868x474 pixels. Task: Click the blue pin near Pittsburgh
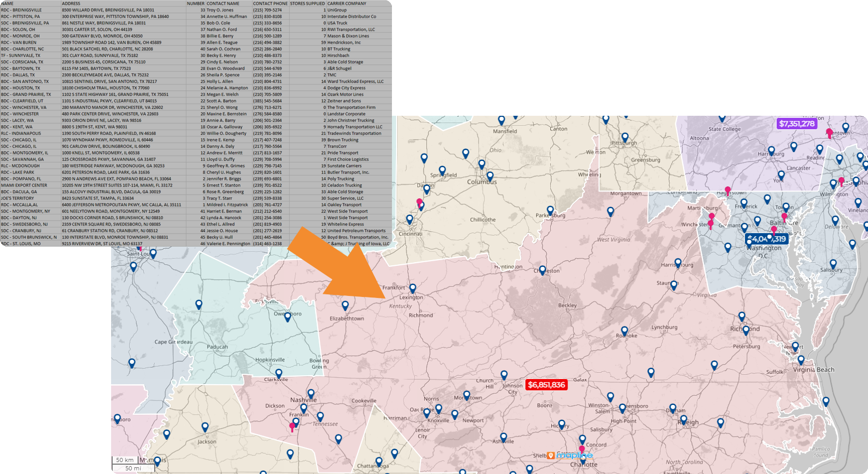[625, 137]
